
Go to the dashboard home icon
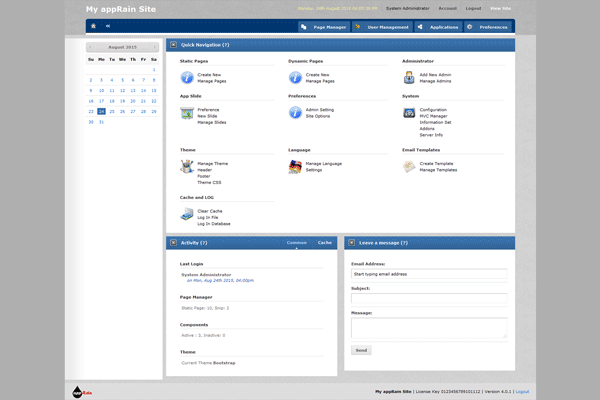[x=93, y=26]
